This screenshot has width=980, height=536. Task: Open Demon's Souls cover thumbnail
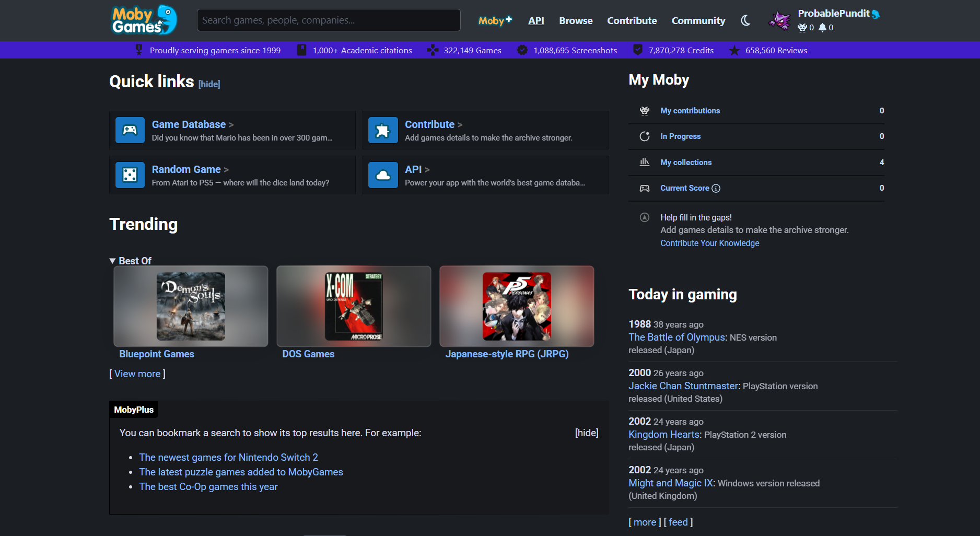tap(191, 306)
